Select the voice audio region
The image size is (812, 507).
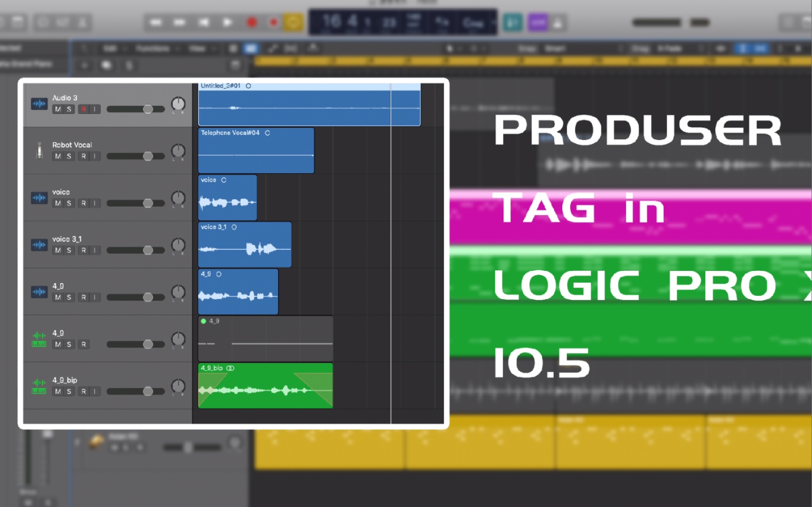(227, 198)
